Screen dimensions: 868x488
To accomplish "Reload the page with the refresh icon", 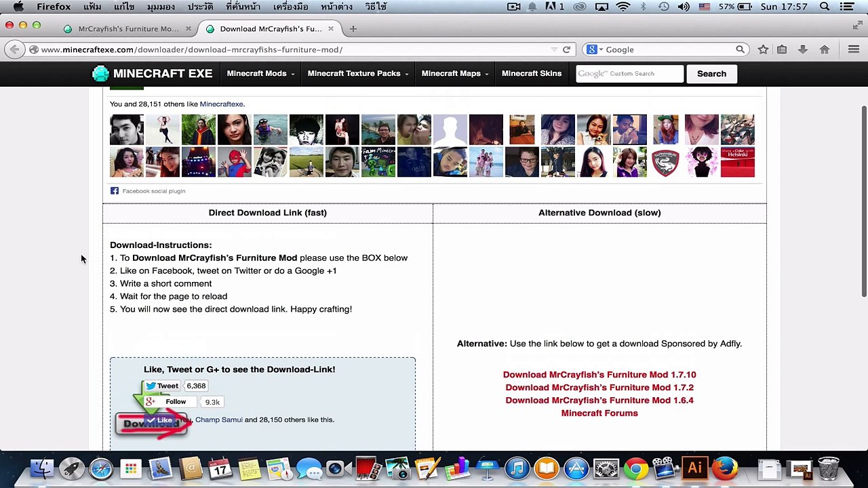I will [x=566, y=49].
